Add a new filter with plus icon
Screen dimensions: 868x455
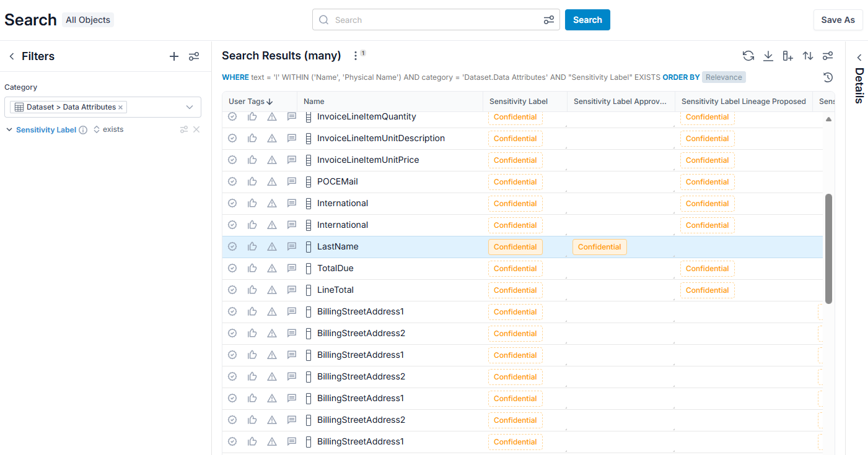click(x=174, y=56)
